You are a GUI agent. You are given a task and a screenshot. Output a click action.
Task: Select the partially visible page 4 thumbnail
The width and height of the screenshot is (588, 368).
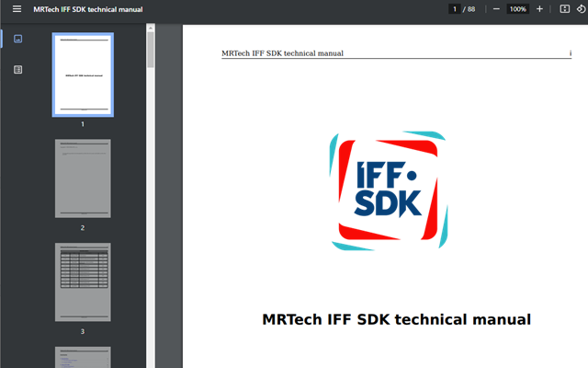(x=83, y=357)
